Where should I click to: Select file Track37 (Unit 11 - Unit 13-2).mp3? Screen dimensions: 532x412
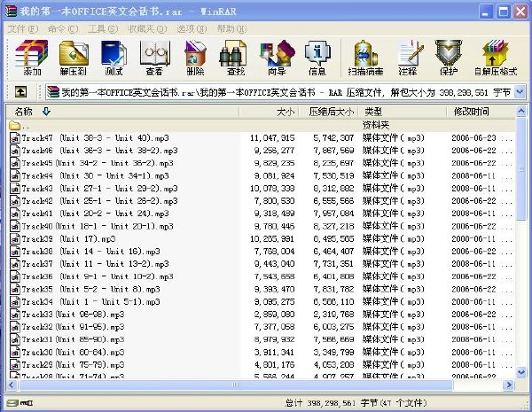click(x=90, y=264)
